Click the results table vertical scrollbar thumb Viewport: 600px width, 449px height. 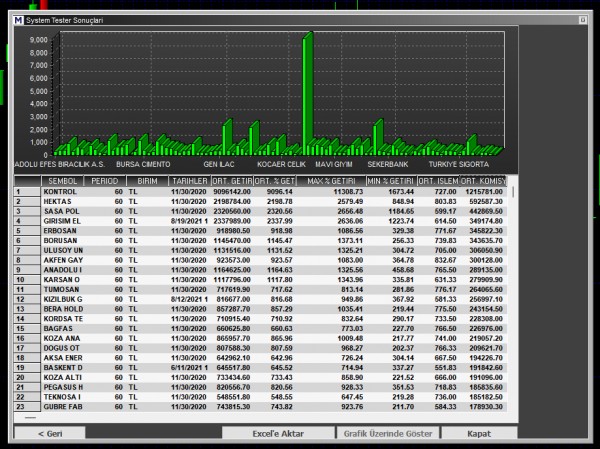click(x=513, y=192)
